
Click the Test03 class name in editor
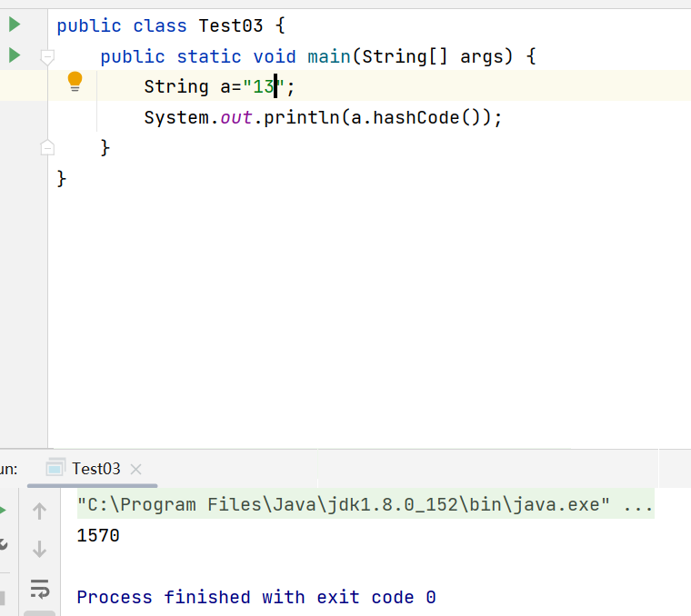point(230,25)
